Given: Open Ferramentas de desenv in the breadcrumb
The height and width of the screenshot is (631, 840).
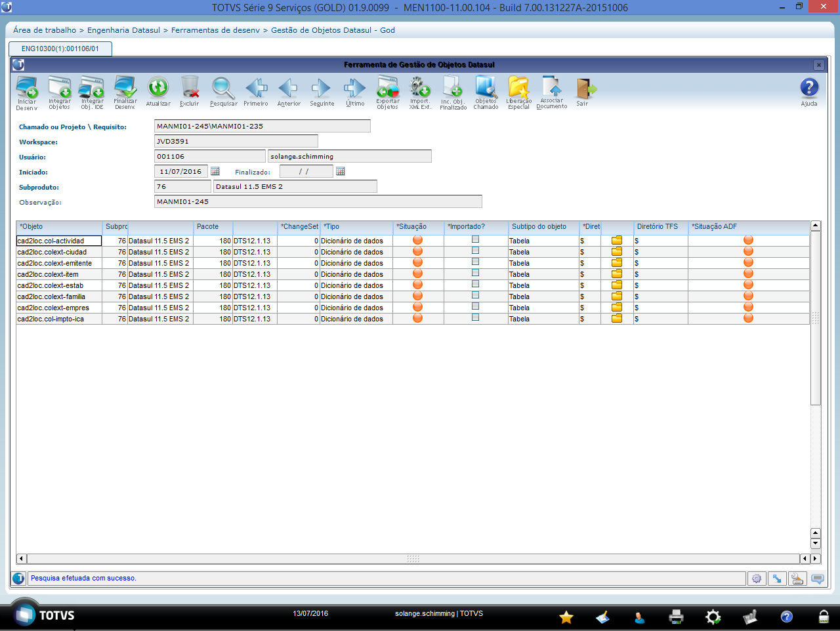Looking at the screenshot, I should pyautogui.click(x=215, y=30).
